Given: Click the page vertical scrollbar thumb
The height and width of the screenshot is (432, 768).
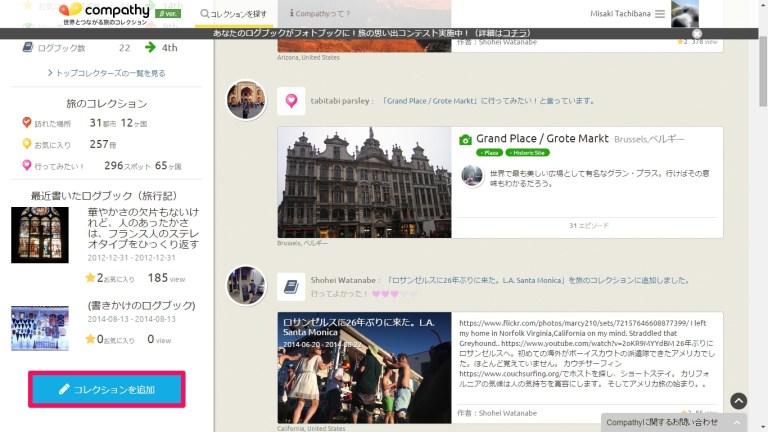Looking at the screenshot, I should (763, 70).
